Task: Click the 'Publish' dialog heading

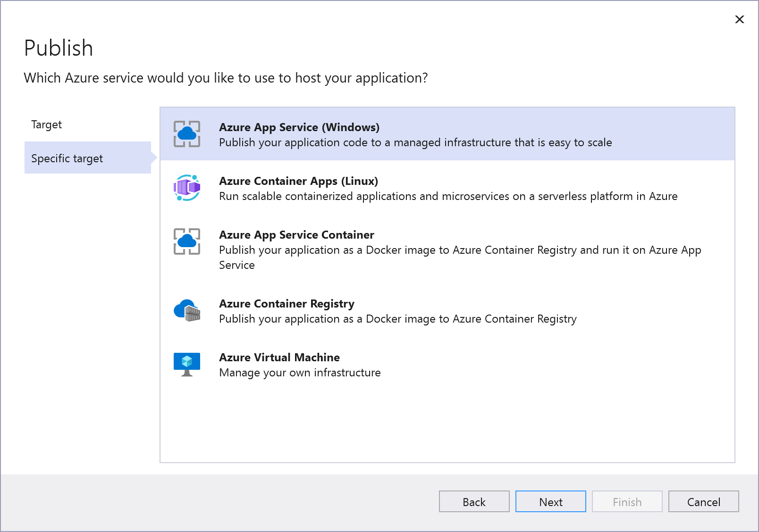Action: click(59, 48)
